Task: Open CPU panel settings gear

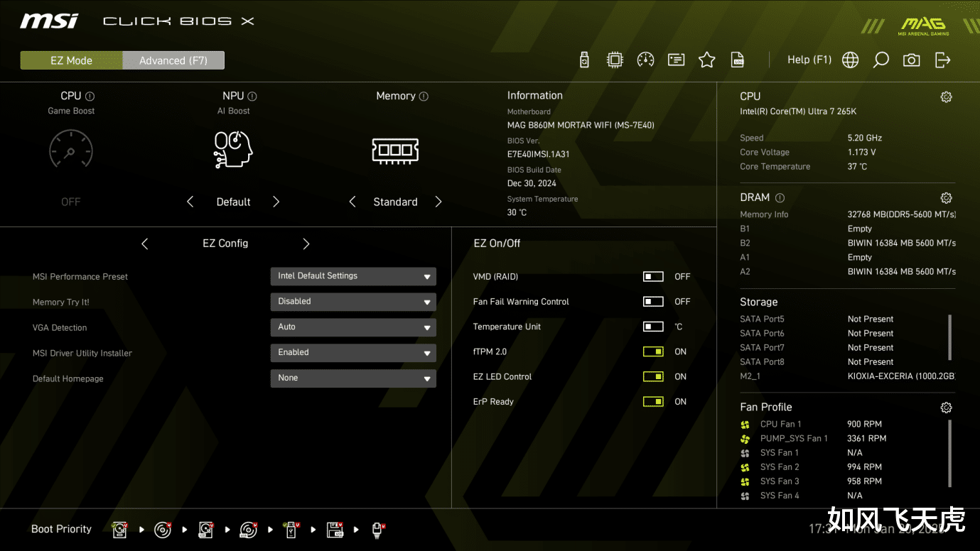Action: (x=946, y=97)
